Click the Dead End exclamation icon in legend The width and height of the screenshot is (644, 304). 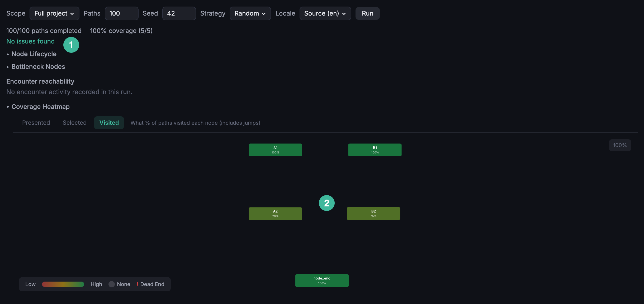[x=137, y=284]
